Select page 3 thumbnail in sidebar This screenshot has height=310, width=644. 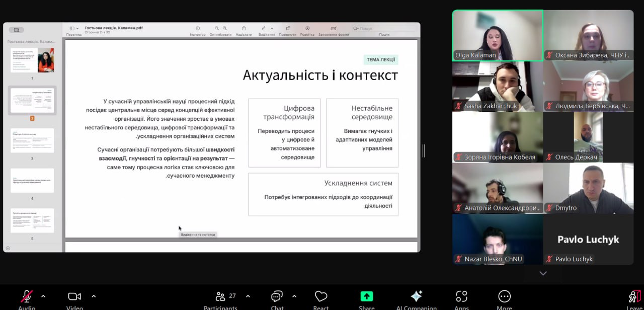[x=32, y=140]
